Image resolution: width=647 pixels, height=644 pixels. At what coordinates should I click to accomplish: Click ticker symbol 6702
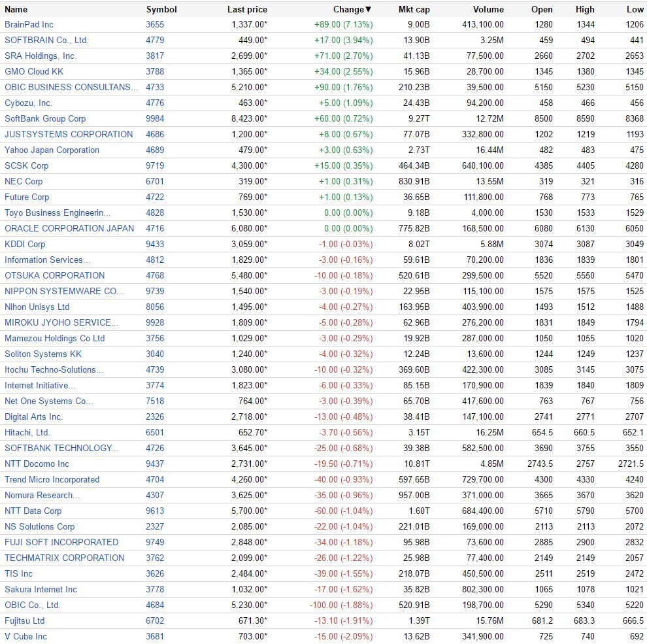tap(155, 620)
